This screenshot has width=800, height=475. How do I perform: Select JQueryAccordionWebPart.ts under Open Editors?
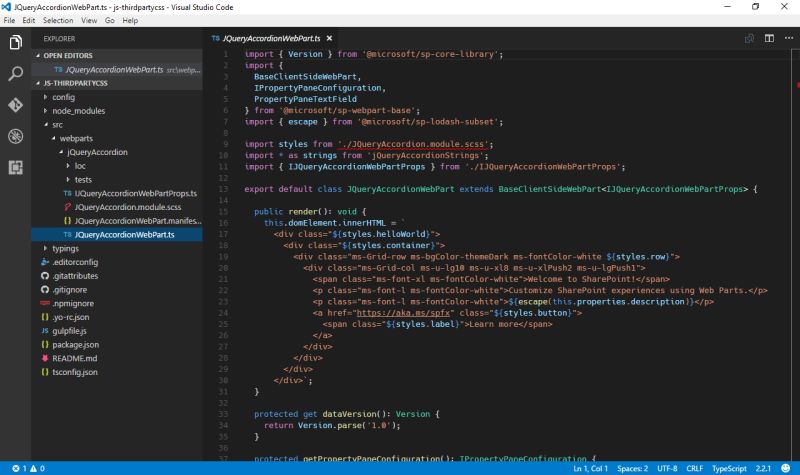(x=117, y=69)
